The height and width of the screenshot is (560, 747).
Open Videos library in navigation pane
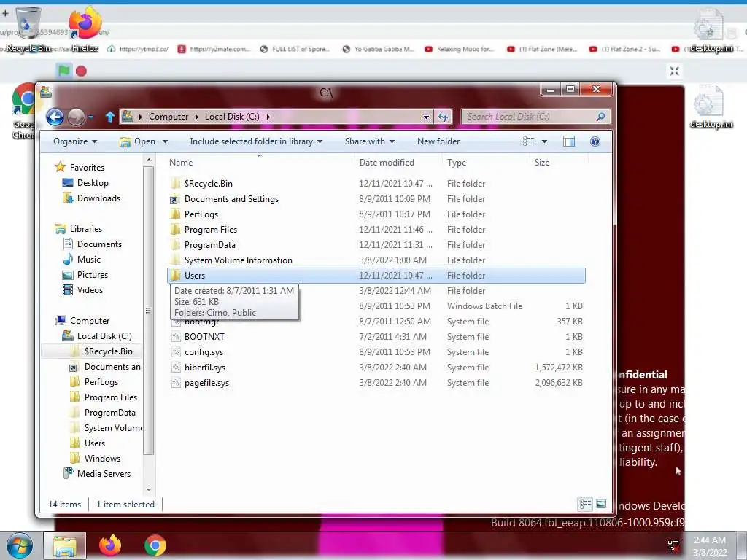point(90,290)
